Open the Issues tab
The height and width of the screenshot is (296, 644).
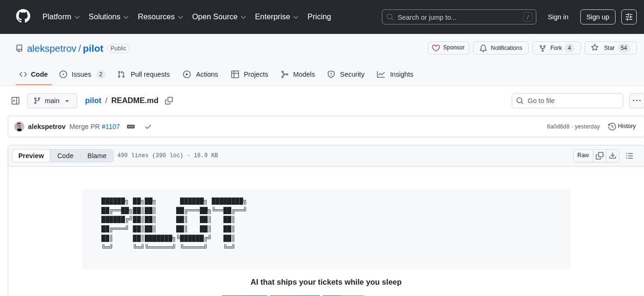pyautogui.click(x=81, y=74)
